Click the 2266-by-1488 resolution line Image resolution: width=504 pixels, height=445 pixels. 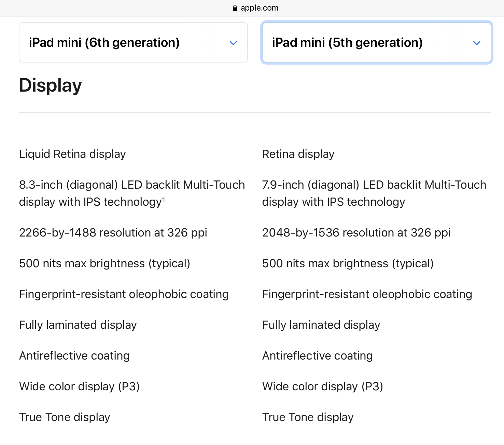(x=113, y=233)
